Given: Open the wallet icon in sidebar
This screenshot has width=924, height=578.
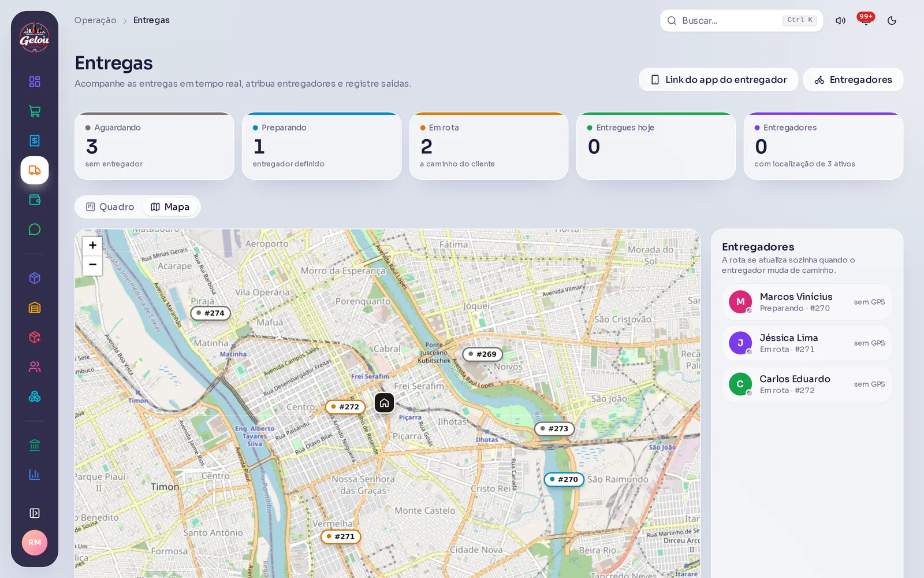Looking at the screenshot, I should [x=35, y=200].
